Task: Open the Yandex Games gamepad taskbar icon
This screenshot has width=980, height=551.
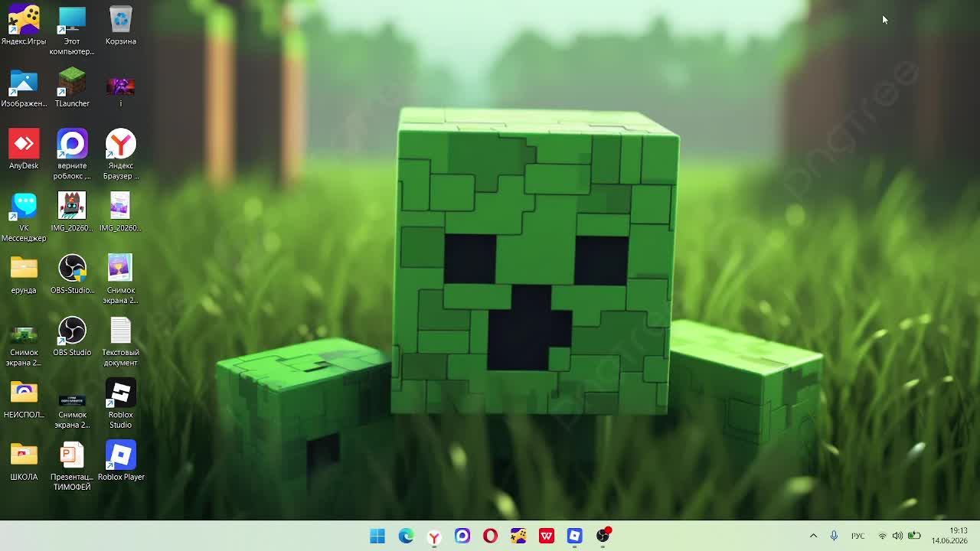Action: [x=518, y=536]
